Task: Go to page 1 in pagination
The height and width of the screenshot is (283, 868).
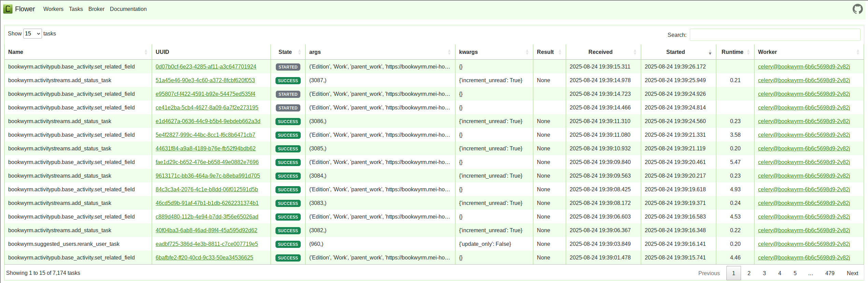Action: click(734, 273)
